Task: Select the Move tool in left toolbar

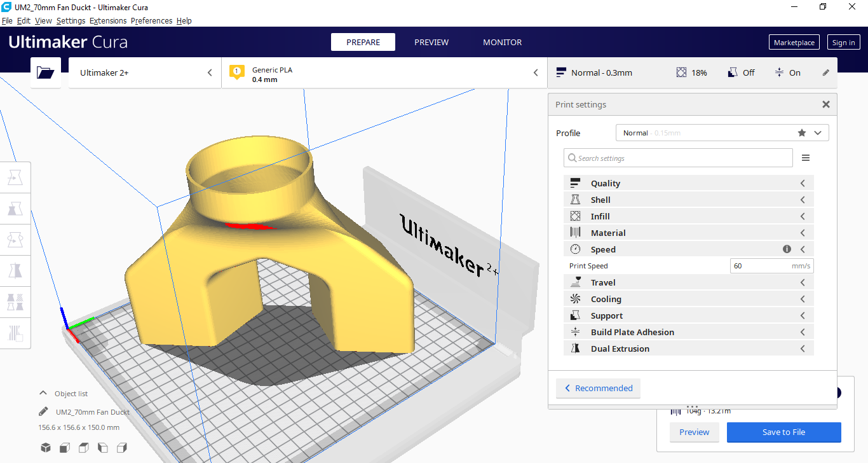Action: [x=15, y=177]
